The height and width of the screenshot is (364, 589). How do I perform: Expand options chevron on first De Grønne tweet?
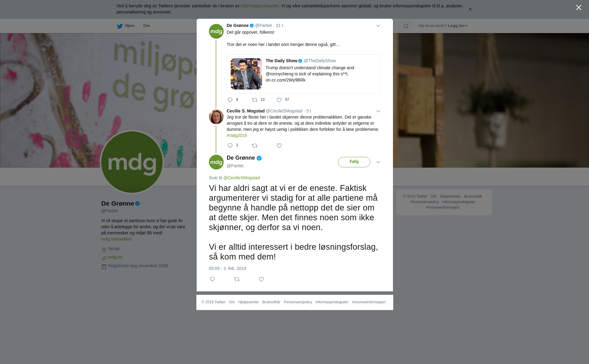pos(378,26)
